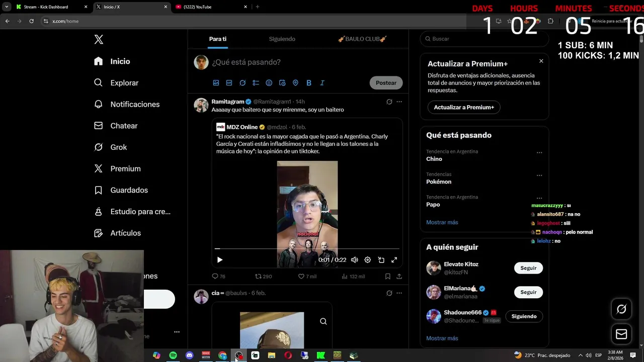Image resolution: width=644 pixels, height=362 pixels.
Task: Follow Elevate Kitoz
Action: pos(528,268)
